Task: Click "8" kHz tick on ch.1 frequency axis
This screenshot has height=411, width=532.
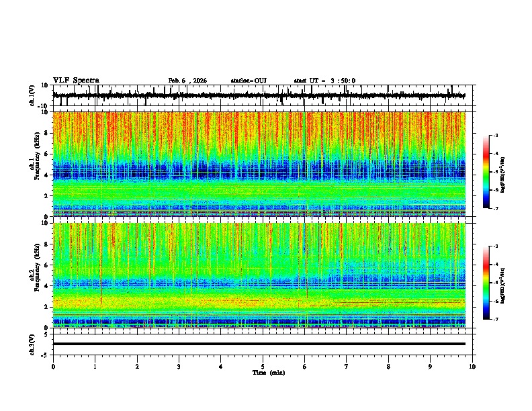Action: click(x=46, y=133)
